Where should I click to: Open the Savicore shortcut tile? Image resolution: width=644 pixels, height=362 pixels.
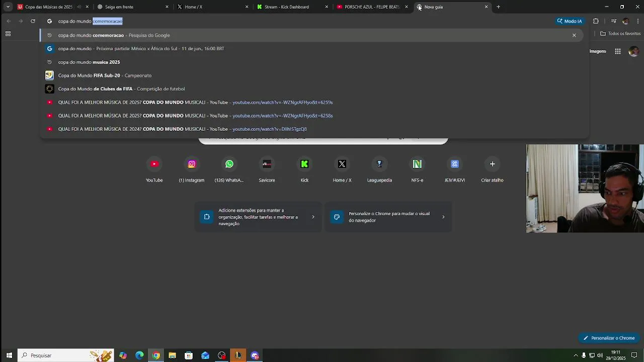(x=267, y=170)
